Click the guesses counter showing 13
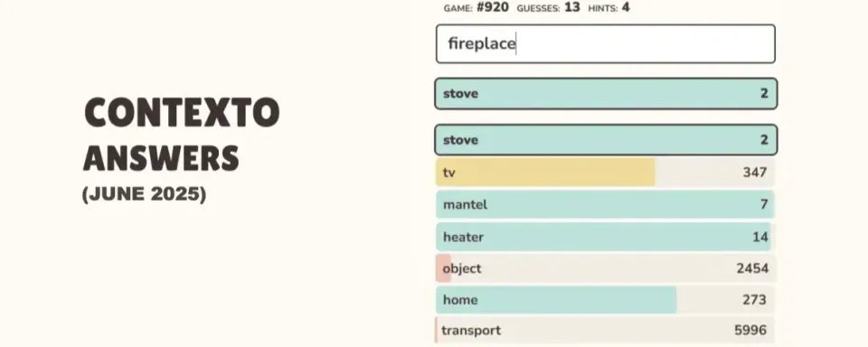Viewport: 868px width, 347px height. (572, 8)
